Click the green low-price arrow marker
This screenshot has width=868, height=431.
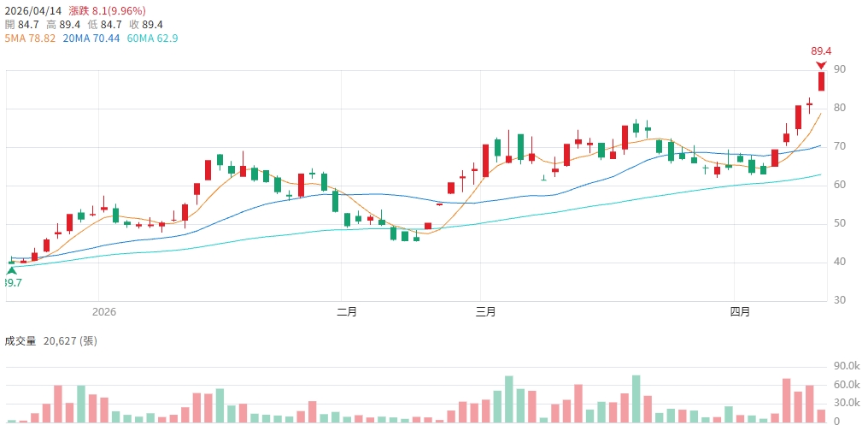point(11,270)
